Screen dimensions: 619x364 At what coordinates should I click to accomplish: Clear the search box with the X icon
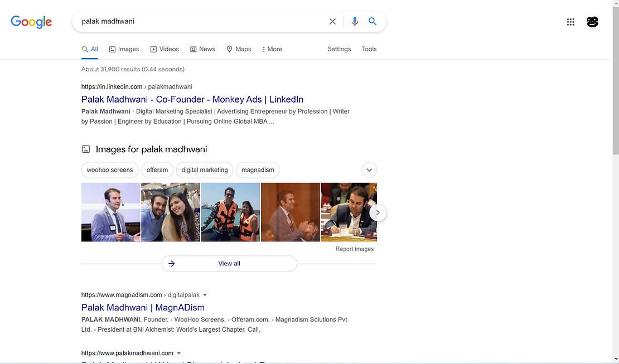pos(332,22)
